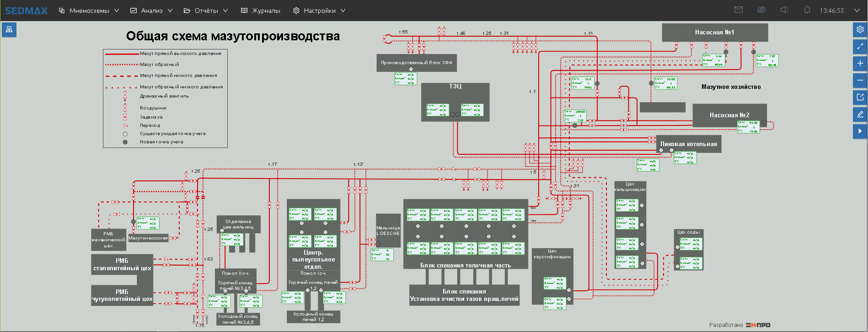Open diagram settings gear in right sidebar

(x=860, y=29)
